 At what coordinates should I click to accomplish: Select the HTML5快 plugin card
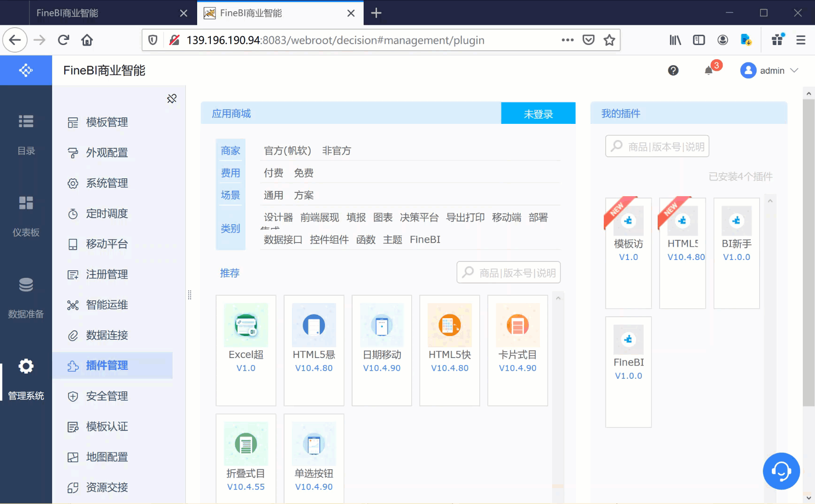click(x=450, y=350)
